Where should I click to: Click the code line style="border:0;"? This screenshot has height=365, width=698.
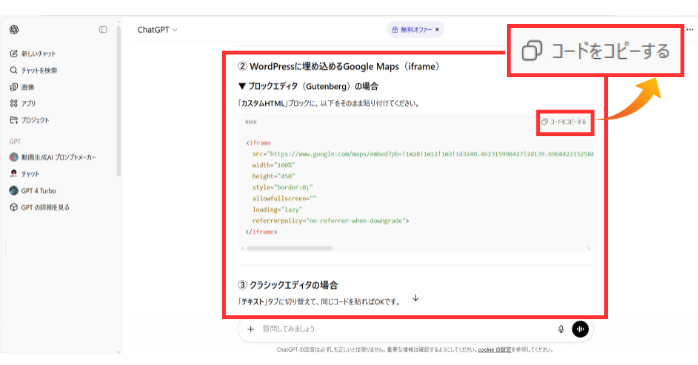pos(283,187)
